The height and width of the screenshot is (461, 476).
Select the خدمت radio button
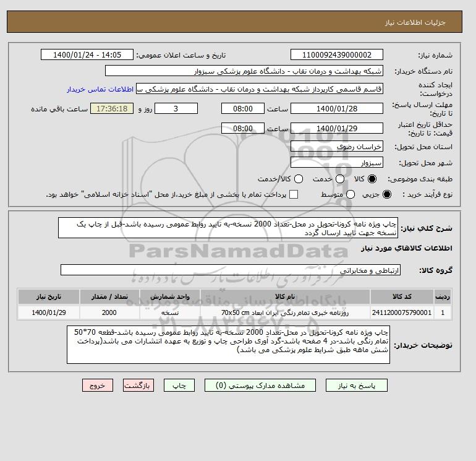pyautogui.click(x=340, y=179)
